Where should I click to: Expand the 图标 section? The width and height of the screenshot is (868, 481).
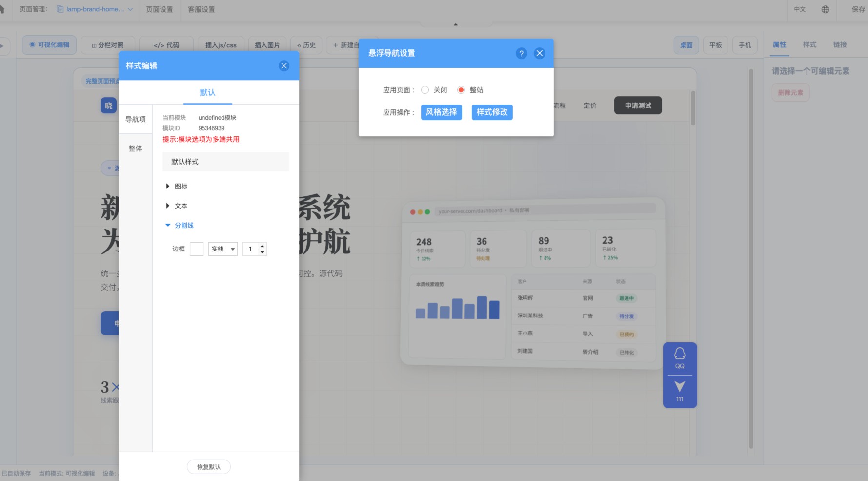[176, 186]
